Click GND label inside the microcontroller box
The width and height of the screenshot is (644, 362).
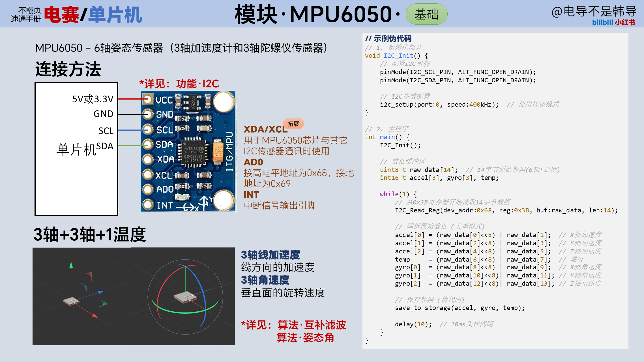click(104, 114)
